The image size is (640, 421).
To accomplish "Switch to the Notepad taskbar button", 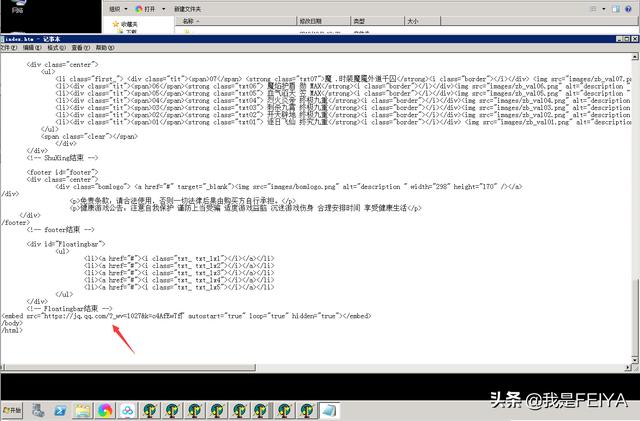I will pyautogui.click(x=329, y=410).
